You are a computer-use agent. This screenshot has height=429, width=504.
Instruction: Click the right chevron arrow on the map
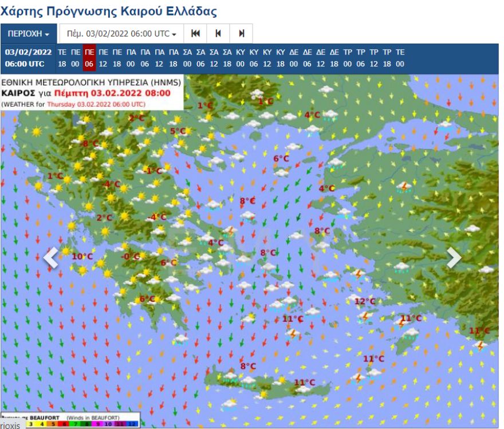(454, 258)
